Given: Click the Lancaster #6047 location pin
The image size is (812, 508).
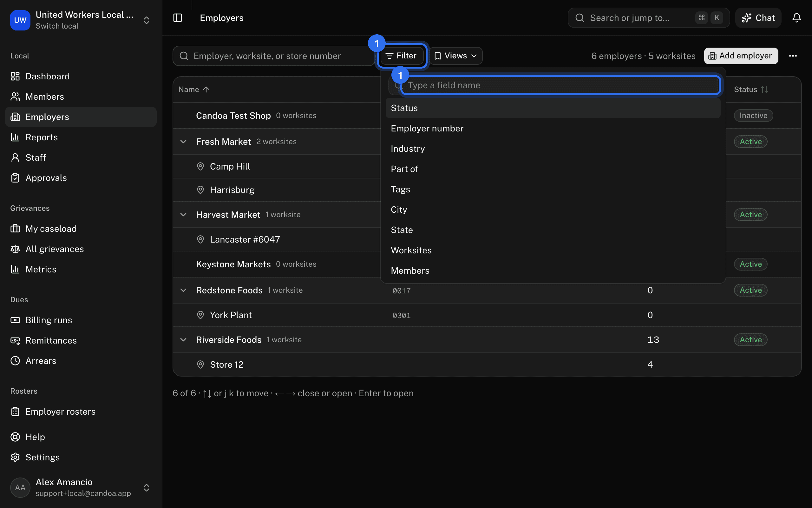Looking at the screenshot, I should [x=200, y=239].
